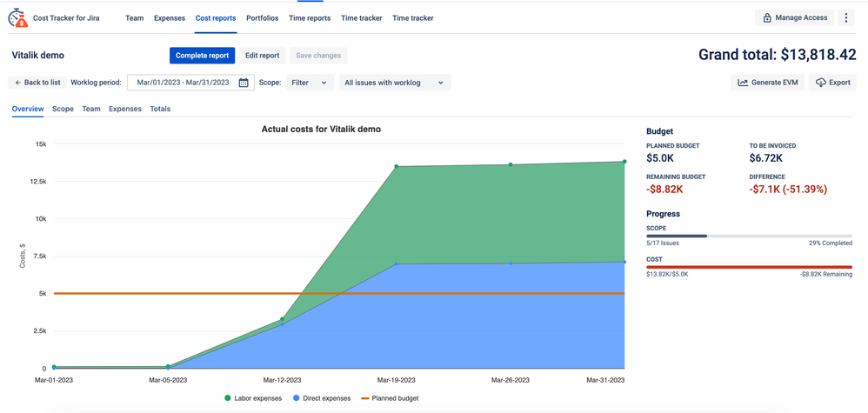Switch to the Expenses report tab
The image size is (868, 413).
[x=125, y=109]
